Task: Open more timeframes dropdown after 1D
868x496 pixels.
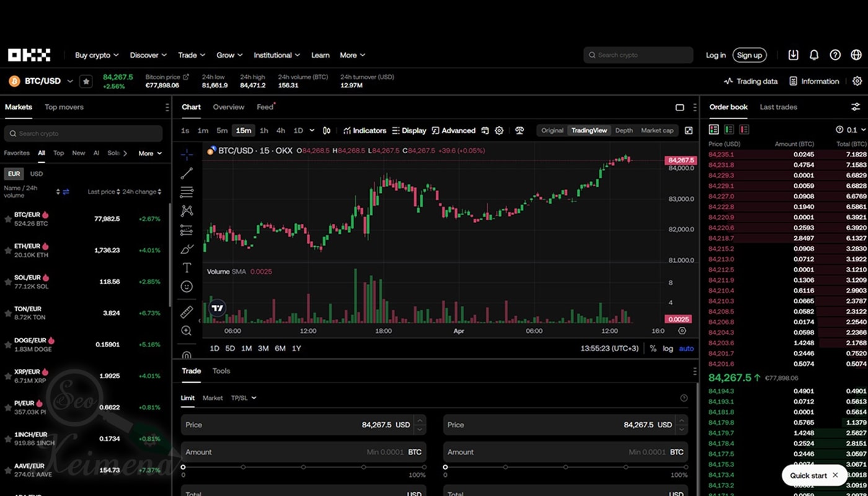Action: coord(311,131)
